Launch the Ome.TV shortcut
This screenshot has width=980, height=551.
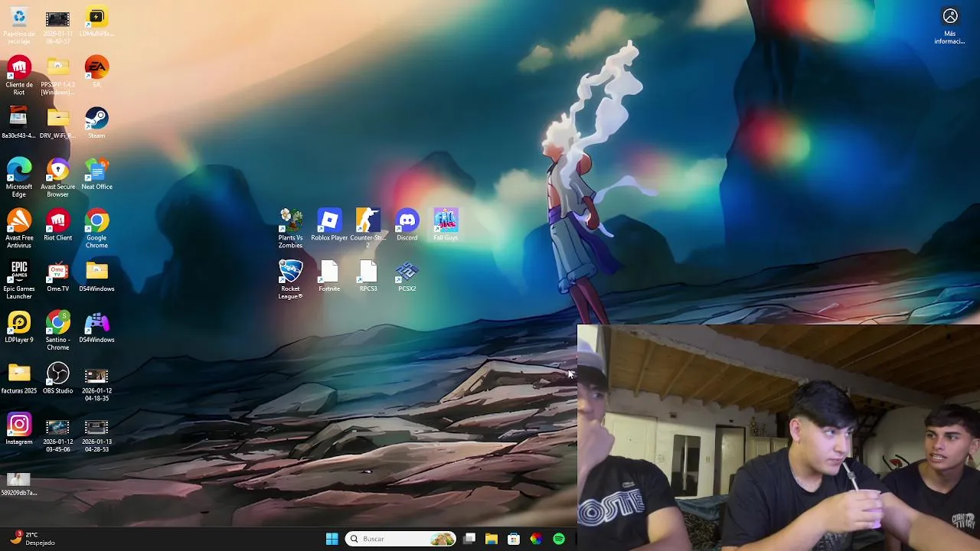point(58,276)
